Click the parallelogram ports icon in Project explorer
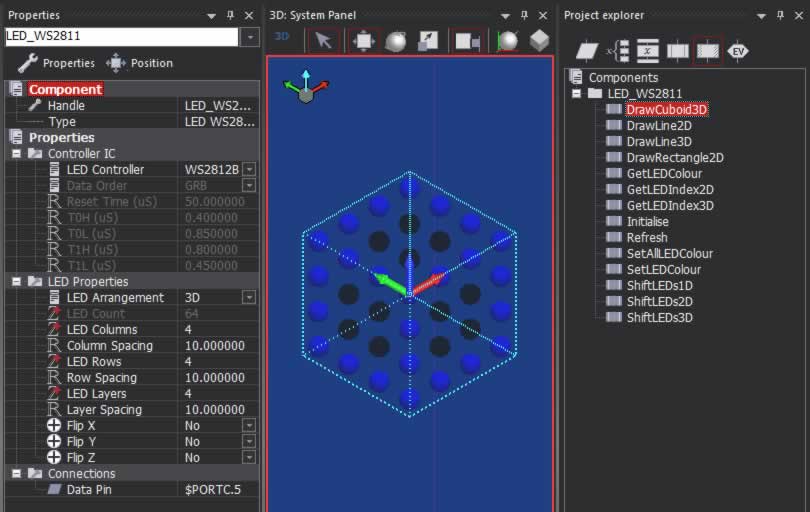This screenshot has width=810, height=512. pyautogui.click(x=587, y=51)
